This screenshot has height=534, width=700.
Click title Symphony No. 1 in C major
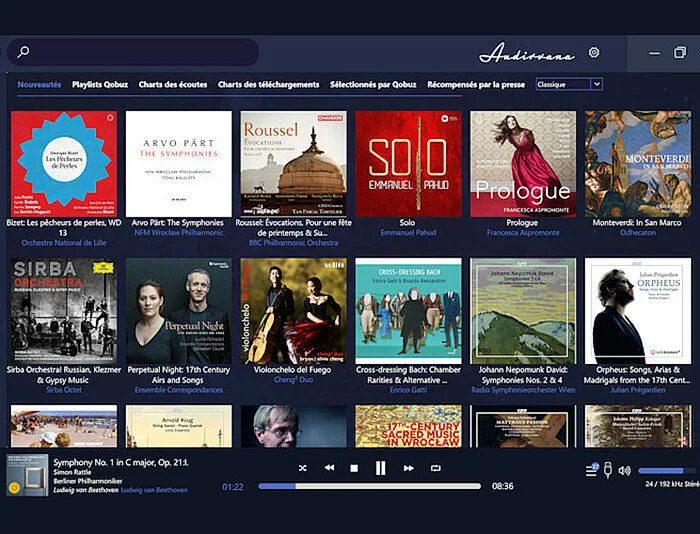pos(121,463)
